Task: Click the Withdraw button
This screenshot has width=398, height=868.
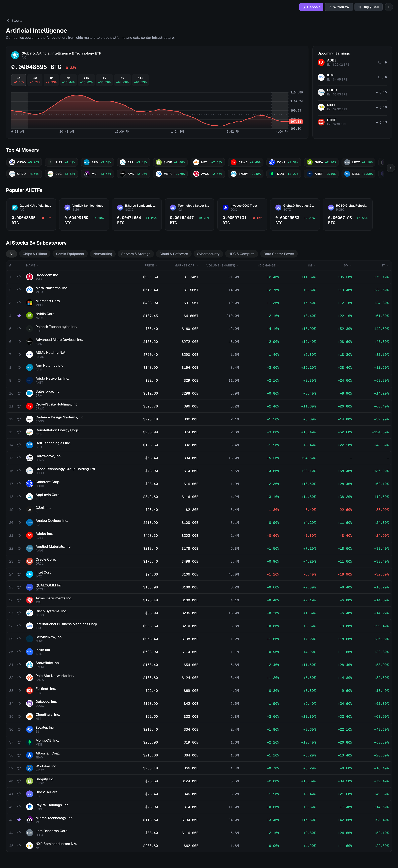Action: coord(339,7)
